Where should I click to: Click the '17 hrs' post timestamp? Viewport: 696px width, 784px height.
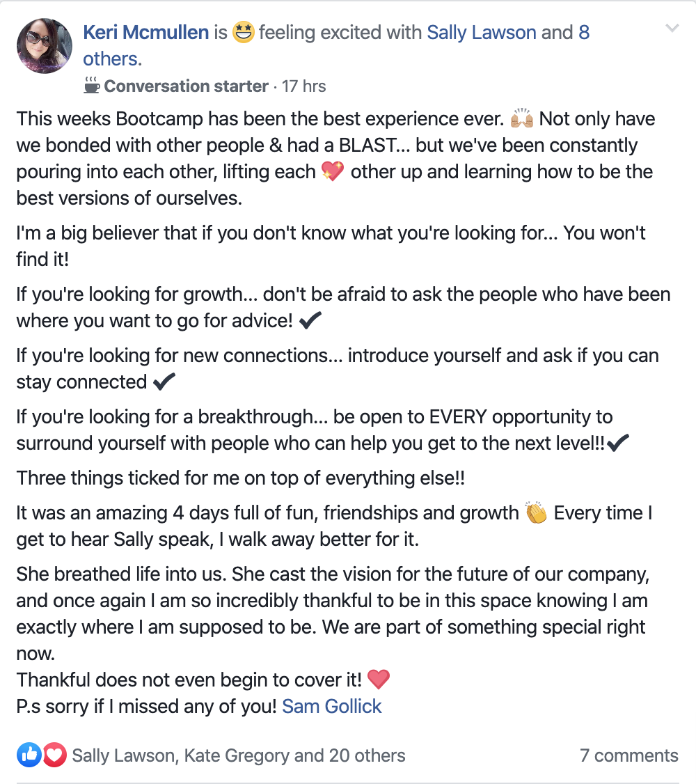pyautogui.click(x=303, y=86)
